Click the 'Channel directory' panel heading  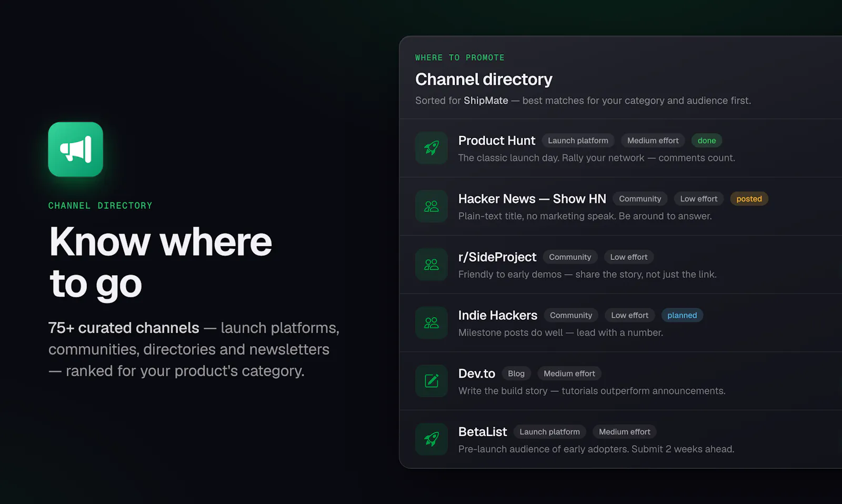[x=484, y=79]
